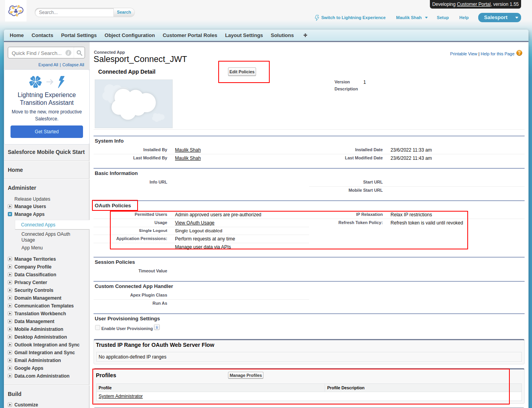Open the Object Configuration tab
This screenshot has height=408, width=532.
[129, 35]
